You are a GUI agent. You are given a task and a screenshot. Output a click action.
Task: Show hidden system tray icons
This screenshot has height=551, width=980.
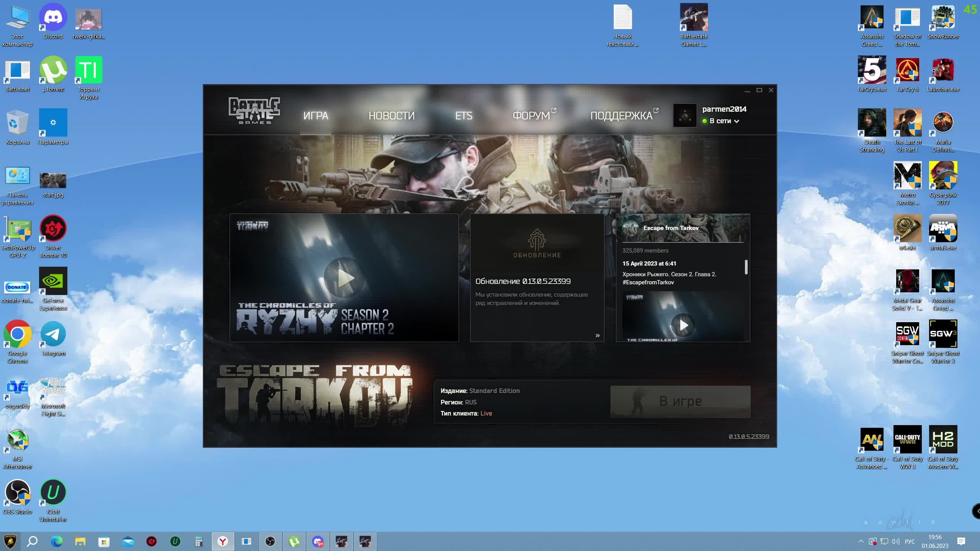pyautogui.click(x=861, y=541)
